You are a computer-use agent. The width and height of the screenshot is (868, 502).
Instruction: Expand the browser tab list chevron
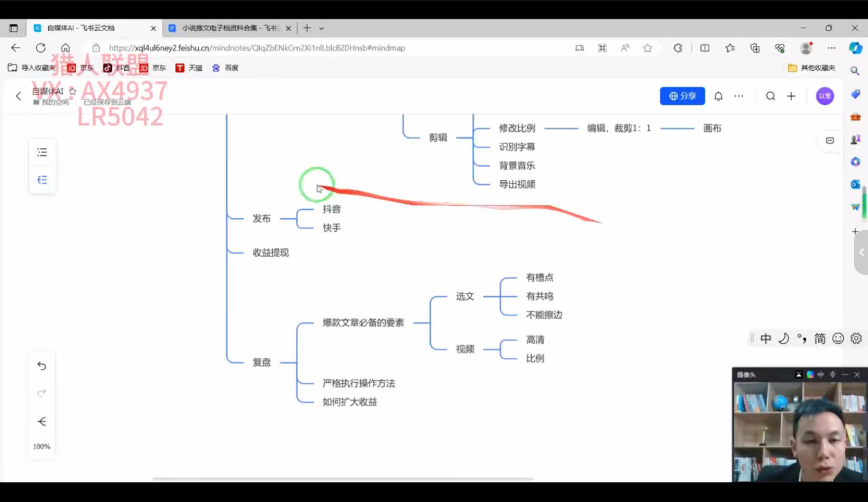click(x=321, y=28)
